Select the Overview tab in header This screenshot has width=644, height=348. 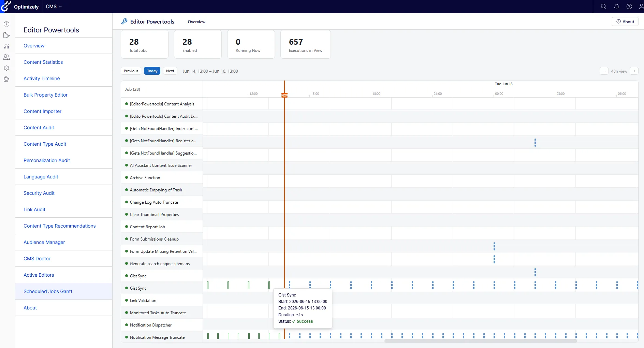[x=196, y=21]
